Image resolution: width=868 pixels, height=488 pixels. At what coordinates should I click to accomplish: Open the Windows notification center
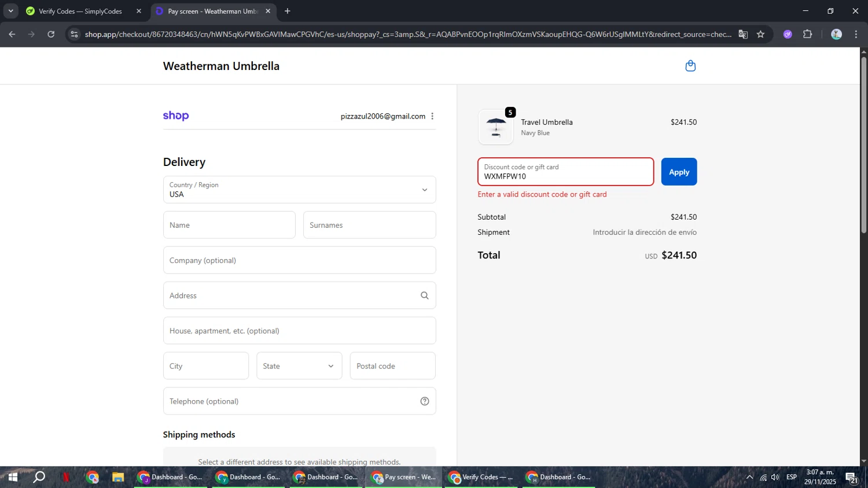[x=852, y=477]
